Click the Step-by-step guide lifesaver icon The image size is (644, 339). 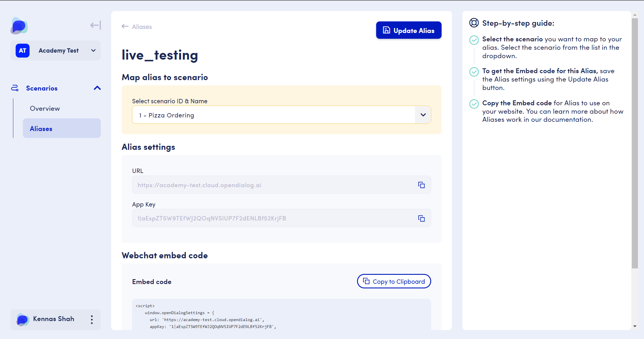click(474, 23)
